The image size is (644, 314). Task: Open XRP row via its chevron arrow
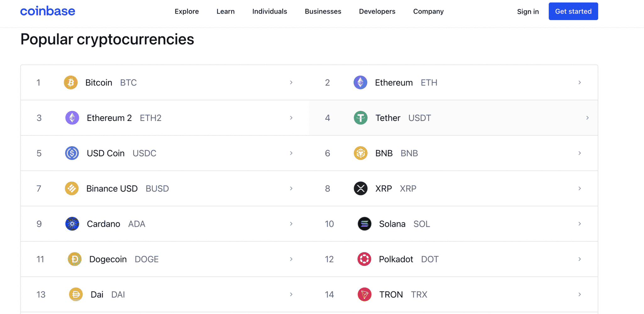[x=580, y=188]
